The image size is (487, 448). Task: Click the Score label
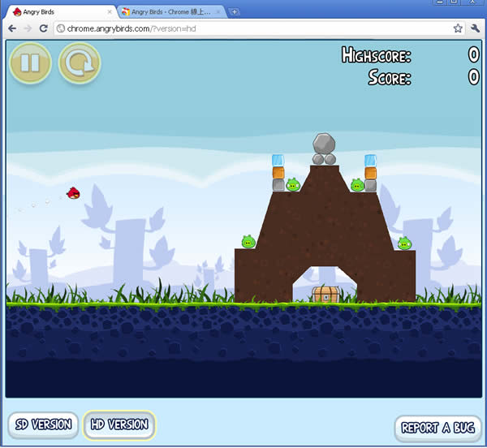pos(390,77)
